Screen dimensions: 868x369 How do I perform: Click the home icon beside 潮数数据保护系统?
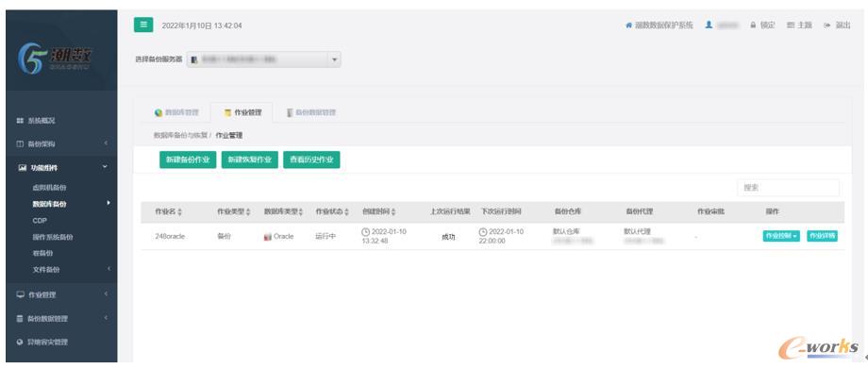628,25
